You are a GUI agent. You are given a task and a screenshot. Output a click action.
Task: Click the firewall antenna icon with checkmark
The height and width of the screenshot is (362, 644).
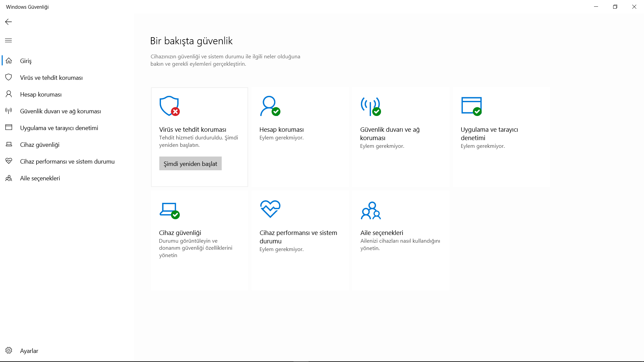(x=371, y=106)
